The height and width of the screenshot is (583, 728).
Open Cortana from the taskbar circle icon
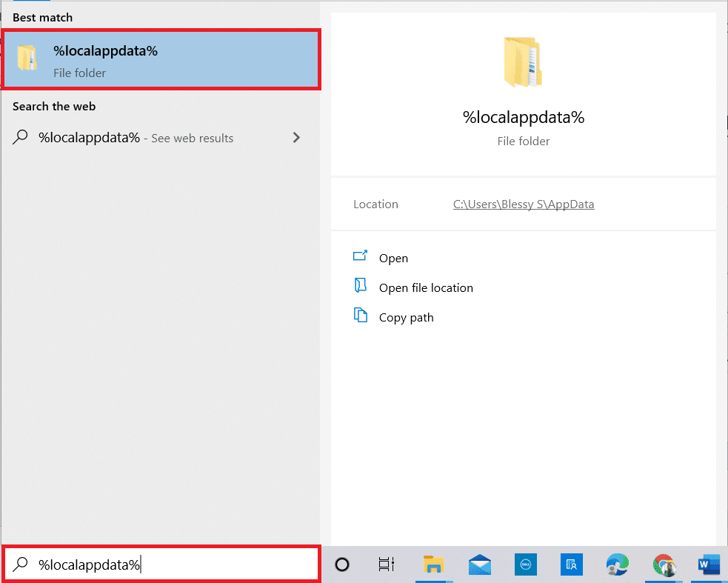pyautogui.click(x=342, y=564)
